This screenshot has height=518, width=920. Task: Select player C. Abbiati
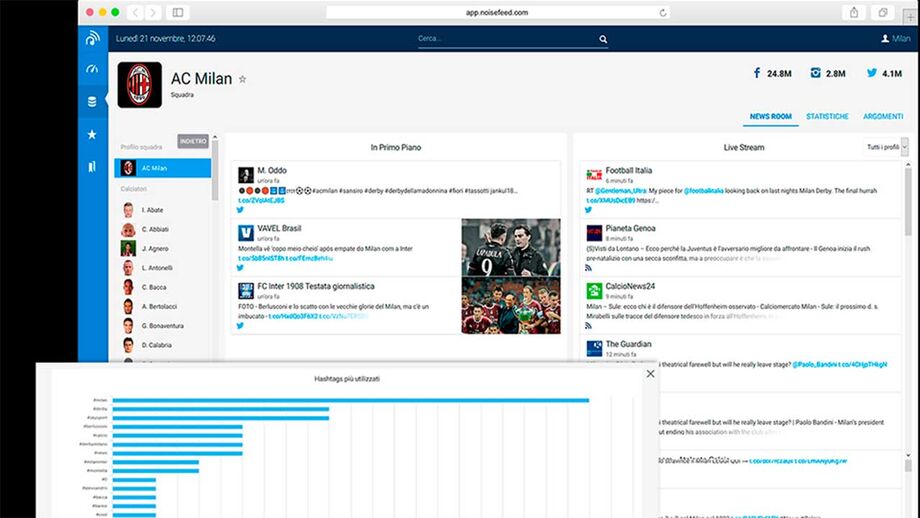[155, 229]
